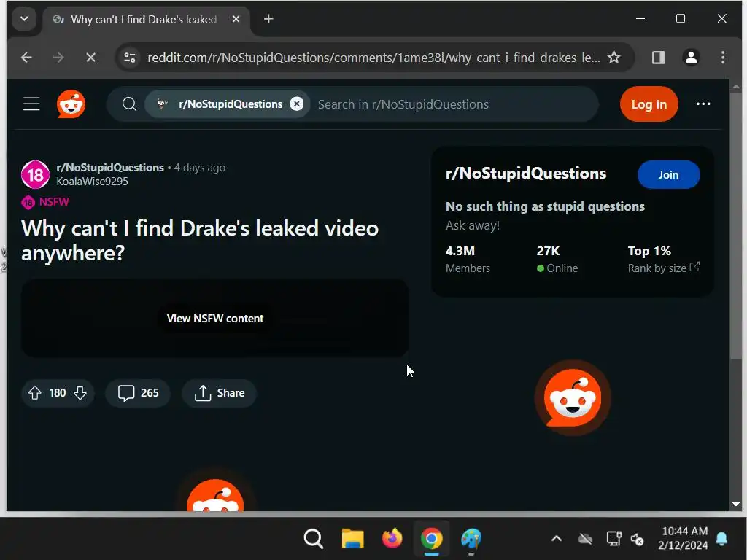Open the Reddit three-dot options menu
Viewport: 747px width, 560px height.
pyautogui.click(x=703, y=104)
